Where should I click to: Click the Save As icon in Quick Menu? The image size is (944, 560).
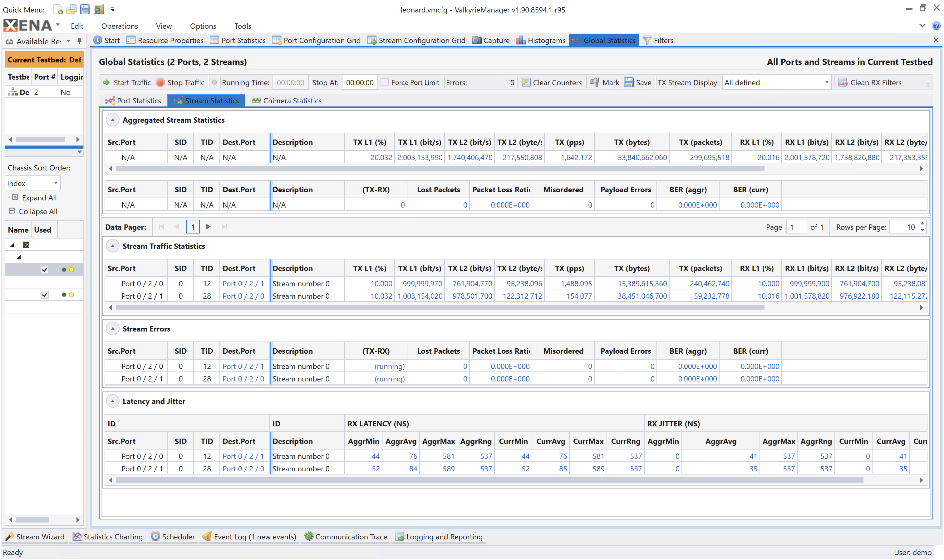click(x=99, y=9)
